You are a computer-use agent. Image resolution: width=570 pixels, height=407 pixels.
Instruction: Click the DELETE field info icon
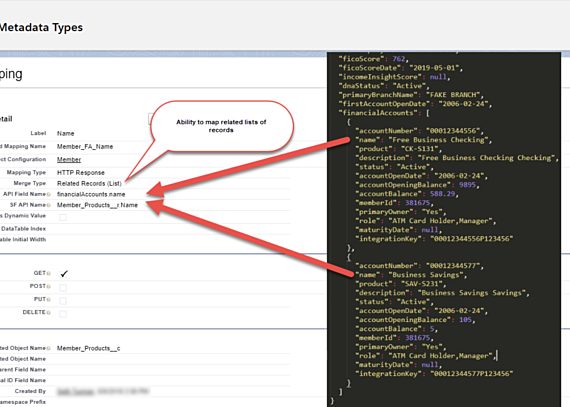pos(49,313)
